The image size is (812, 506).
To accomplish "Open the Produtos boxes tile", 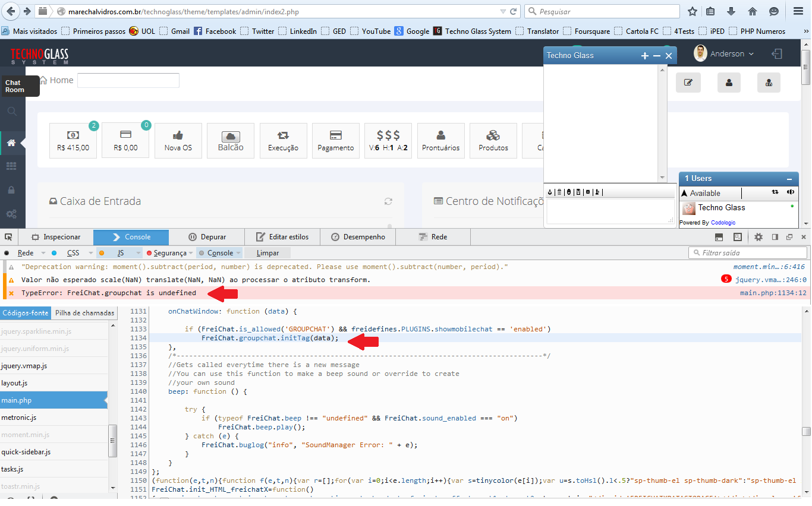I will (x=493, y=141).
